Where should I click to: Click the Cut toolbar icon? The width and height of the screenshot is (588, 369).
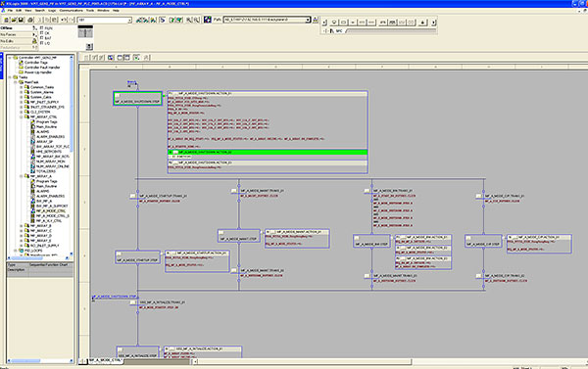(x=40, y=20)
